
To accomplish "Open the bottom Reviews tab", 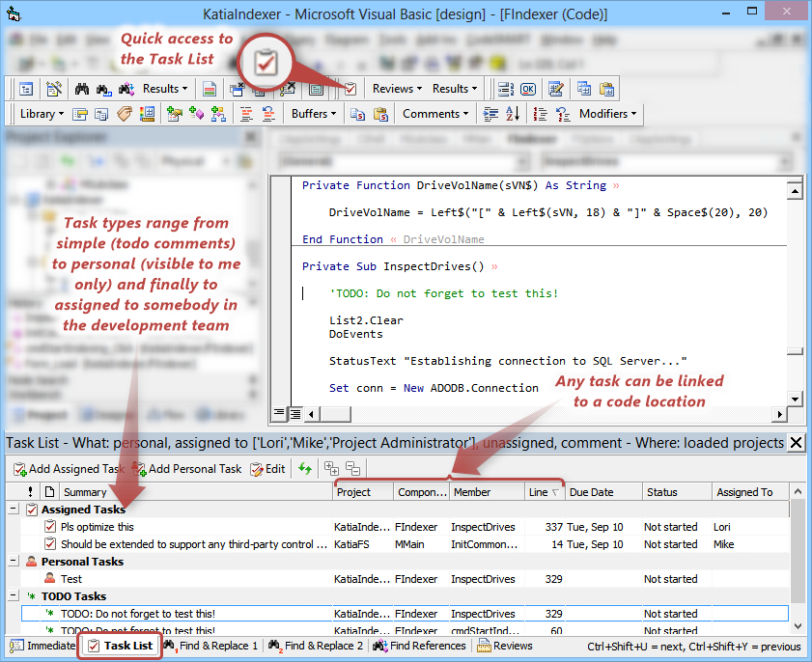I will tap(505, 646).
